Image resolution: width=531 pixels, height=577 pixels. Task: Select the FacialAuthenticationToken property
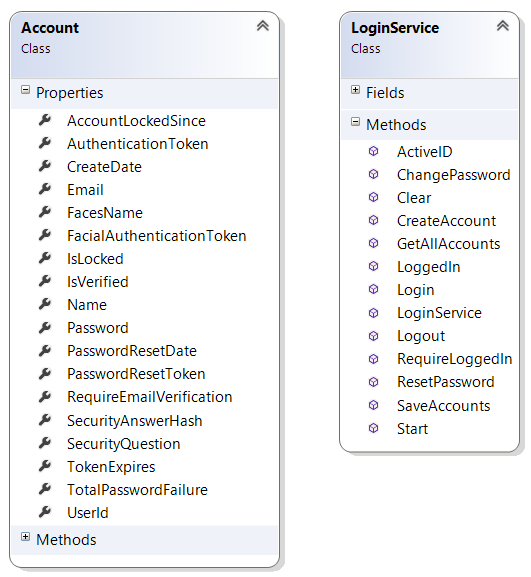pyautogui.click(x=156, y=236)
